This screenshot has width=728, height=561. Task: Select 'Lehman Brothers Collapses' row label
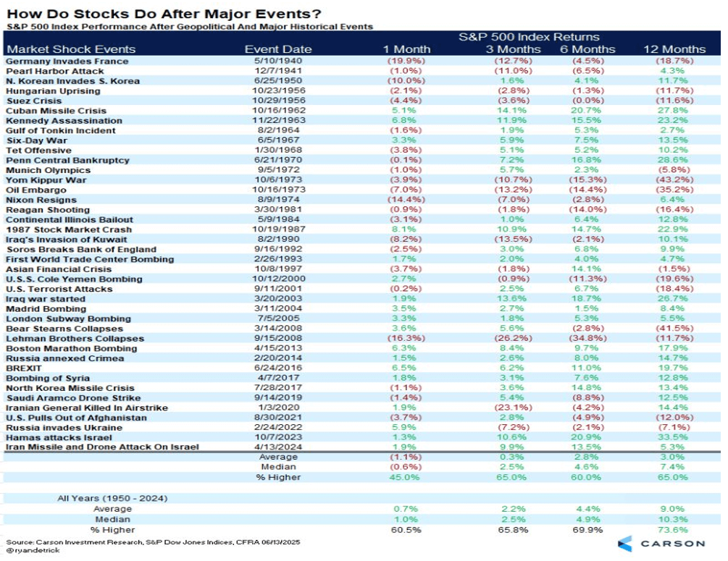pyautogui.click(x=75, y=339)
